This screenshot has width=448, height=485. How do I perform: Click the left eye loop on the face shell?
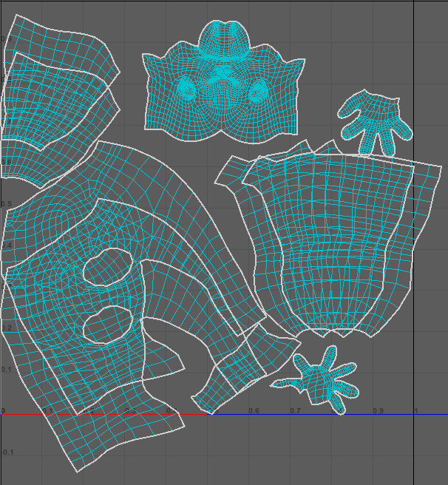pyautogui.click(x=187, y=89)
